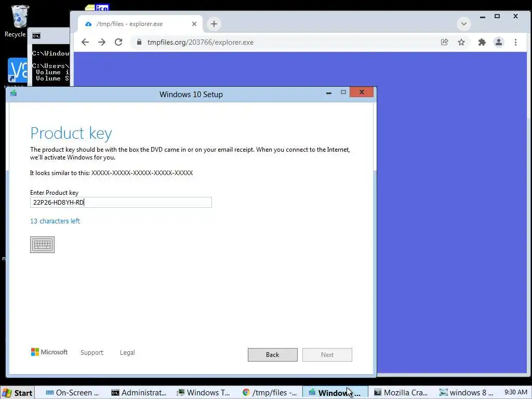Open the Start button
Viewport: 532px width, 399px height.
[17, 393]
